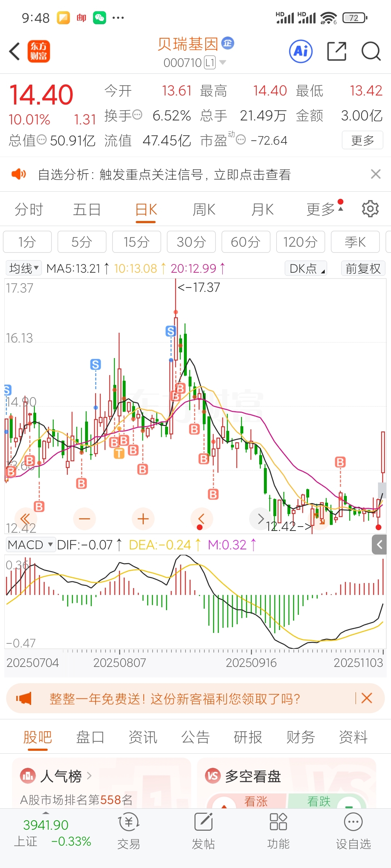Image resolution: width=391 pixels, height=868 pixels.
Task: Switch to the 周K tab
Action: [204, 209]
